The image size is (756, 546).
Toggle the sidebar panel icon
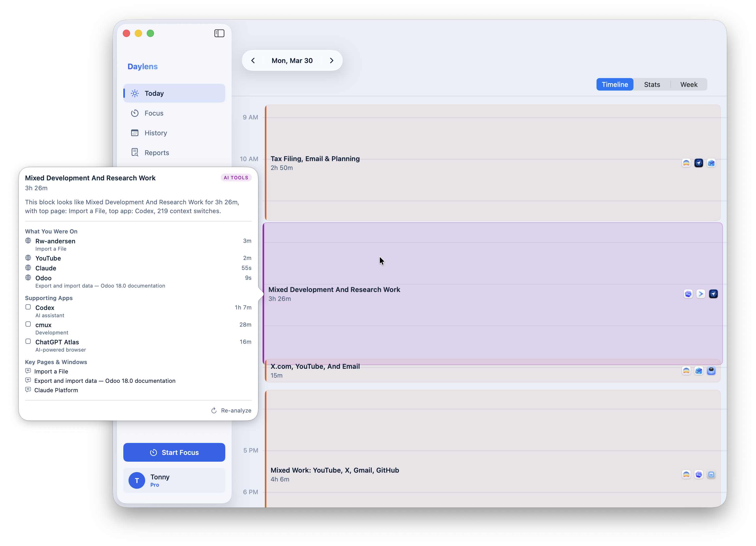pyautogui.click(x=219, y=33)
